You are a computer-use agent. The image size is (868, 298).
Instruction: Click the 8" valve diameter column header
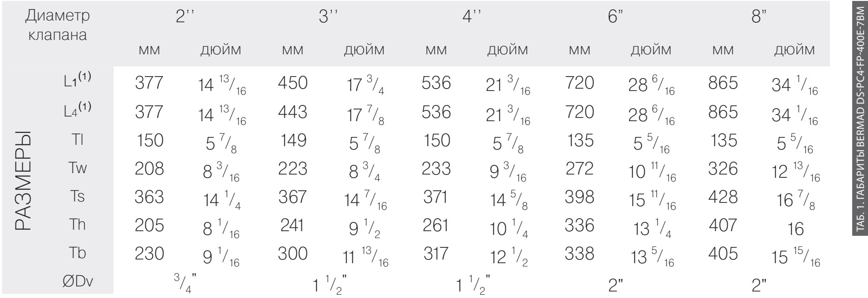click(x=758, y=17)
